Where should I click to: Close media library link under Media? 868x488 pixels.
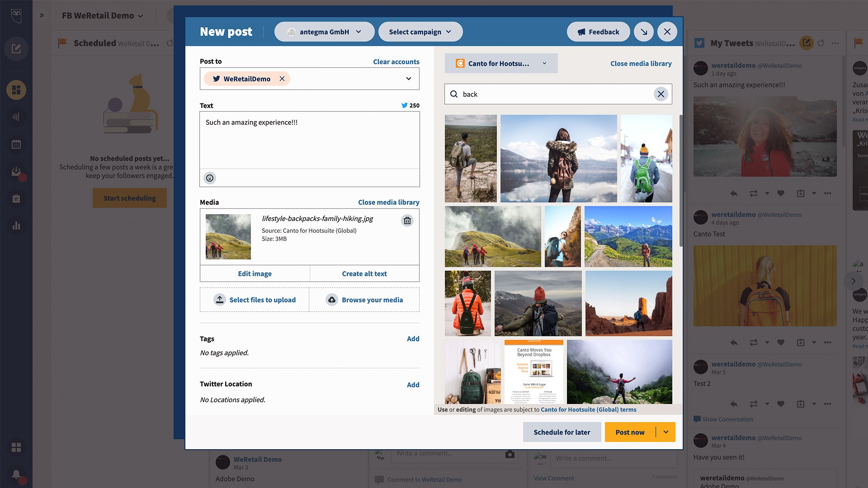[389, 202]
